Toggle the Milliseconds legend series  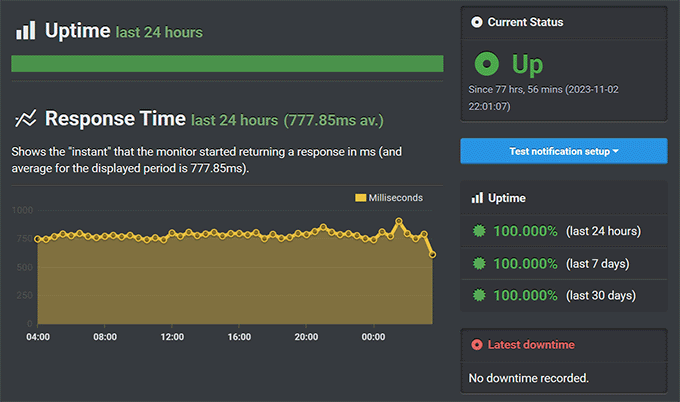[x=389, y=198]
